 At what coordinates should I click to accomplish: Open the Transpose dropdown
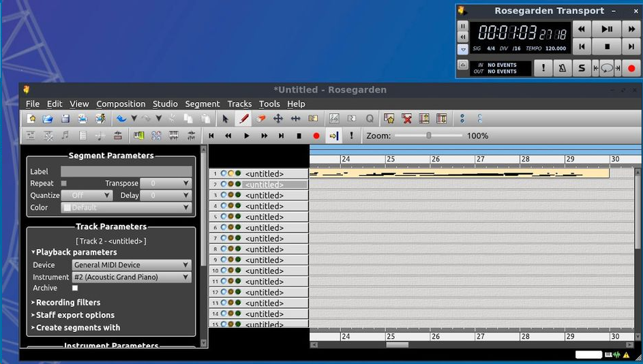pos(166,183)
